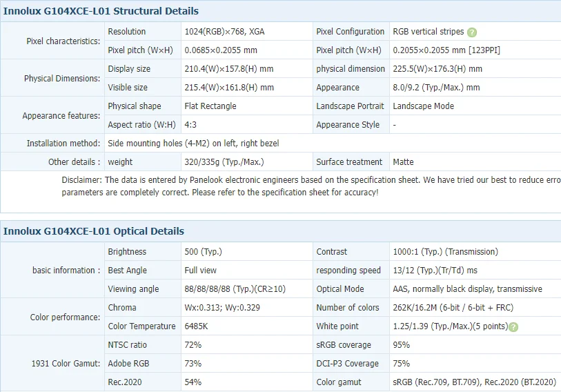Select the Installation method row label
The width and height of the screenshot is (561, 392).
pos(63,143)
